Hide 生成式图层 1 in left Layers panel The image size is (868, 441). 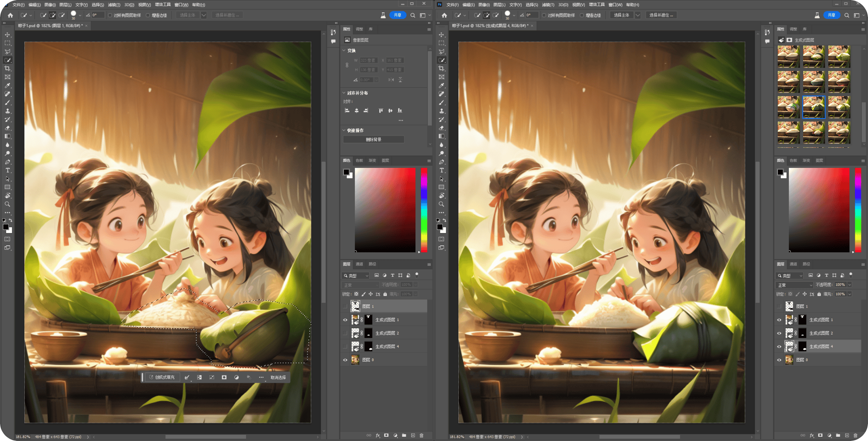coord(345,320)
